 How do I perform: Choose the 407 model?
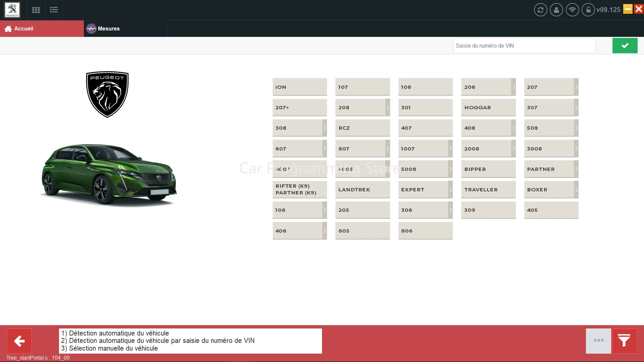click(425, 128)
